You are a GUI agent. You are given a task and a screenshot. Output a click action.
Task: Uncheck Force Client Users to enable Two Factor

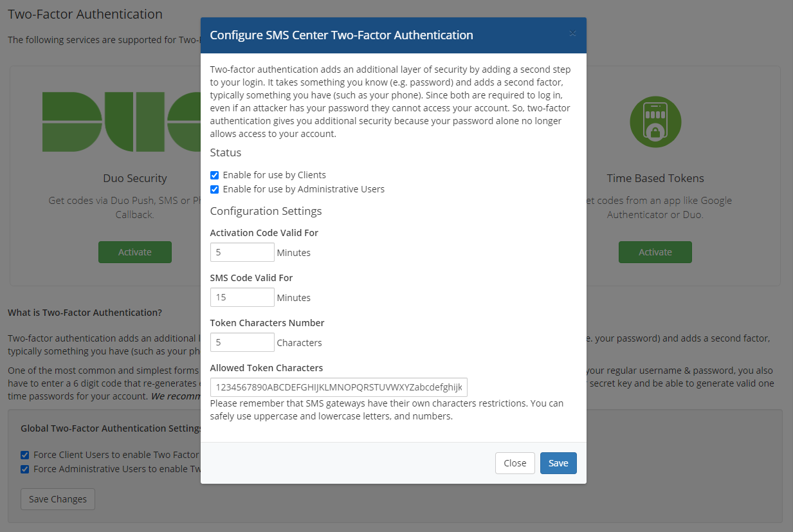point(24,454)
